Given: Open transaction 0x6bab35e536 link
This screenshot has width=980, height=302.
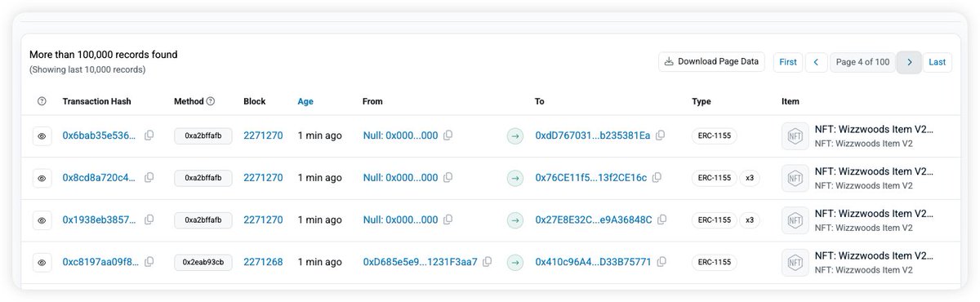Looking at the screenshot, I should 100,135.
